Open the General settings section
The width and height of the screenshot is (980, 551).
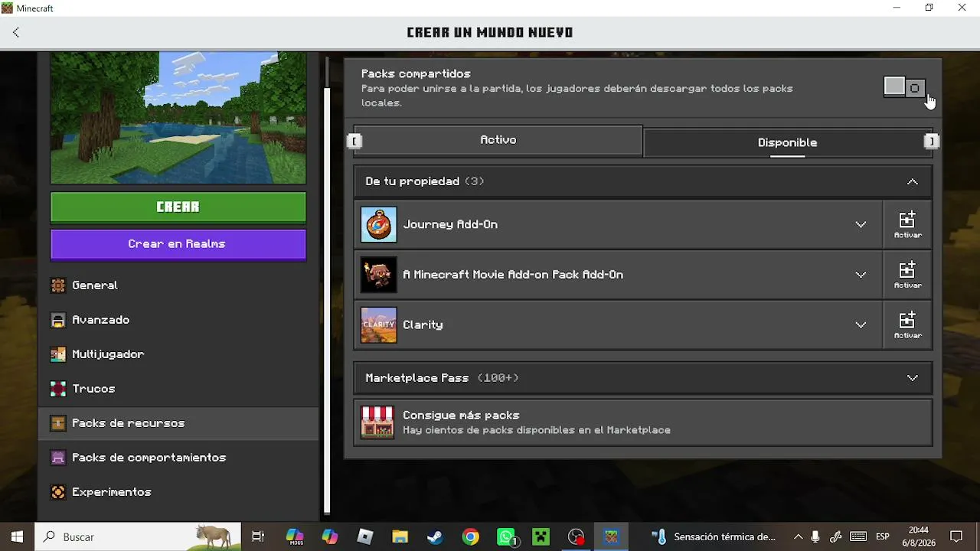(x=178, y=285)
